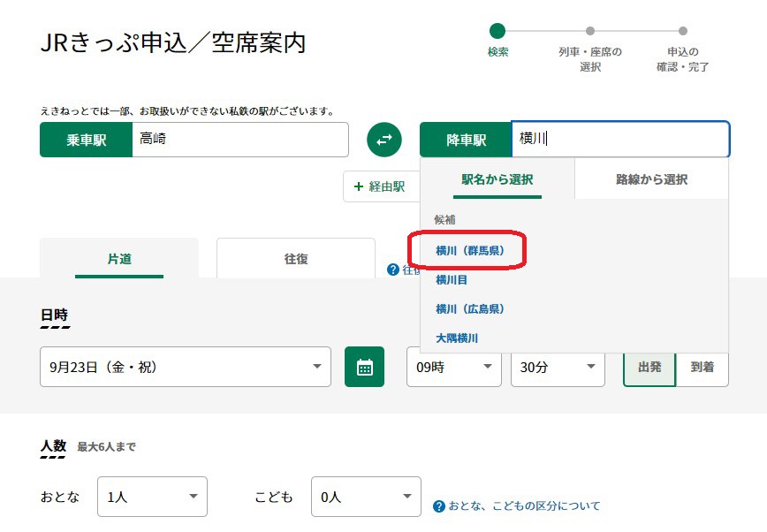Screen dimensions: 767x532
Task: Choose 大隅横川 from station suggestions
Action: coord(457,338)
